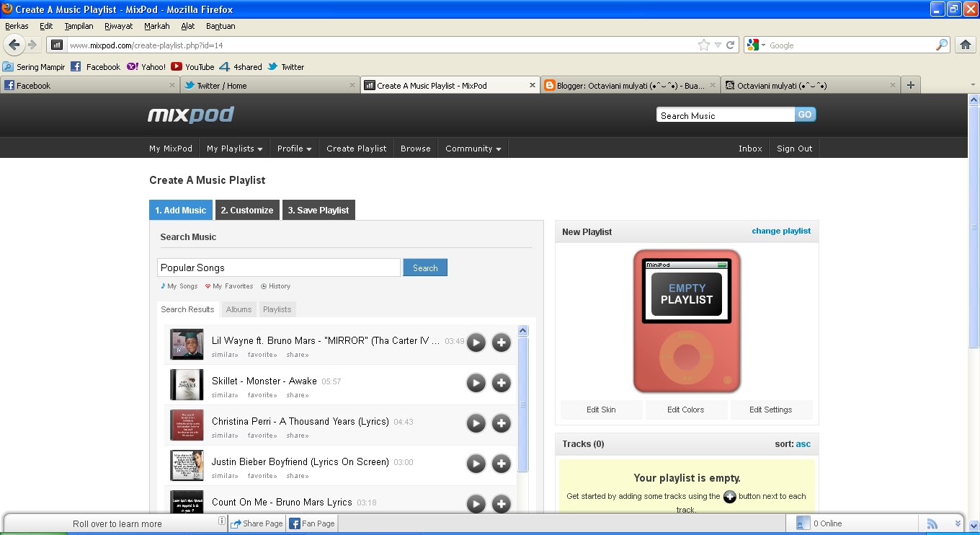Add Justin Bieber Boyfriend to playlist

click(x=502, y=464)
